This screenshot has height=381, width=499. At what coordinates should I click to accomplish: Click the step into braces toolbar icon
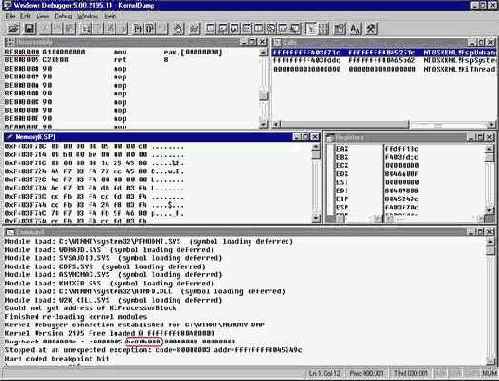click(x=138, y=29)
